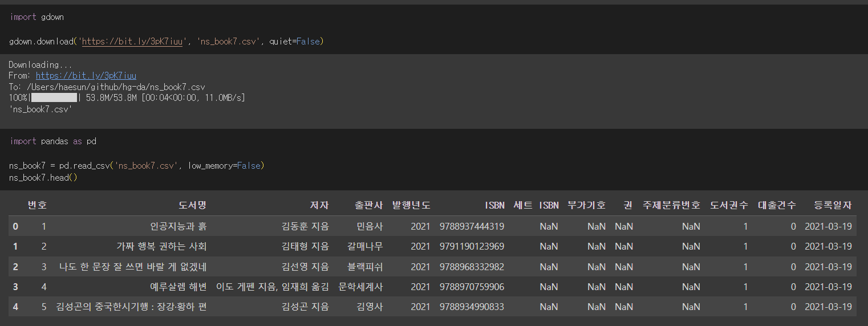Click author cell '김태형 지음'
Viewport: 868px width, 326px height.
(305, 246)
